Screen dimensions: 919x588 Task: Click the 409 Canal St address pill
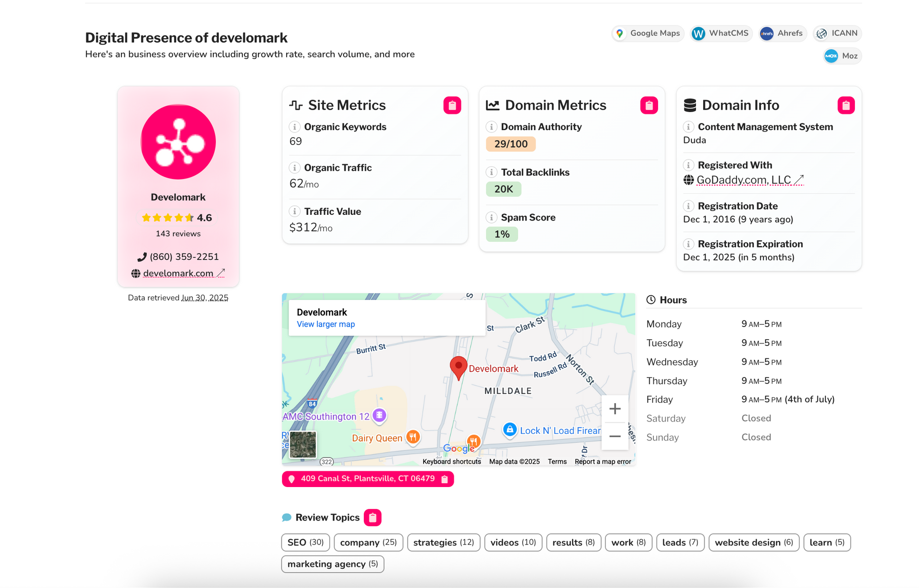tap(368, 479)
